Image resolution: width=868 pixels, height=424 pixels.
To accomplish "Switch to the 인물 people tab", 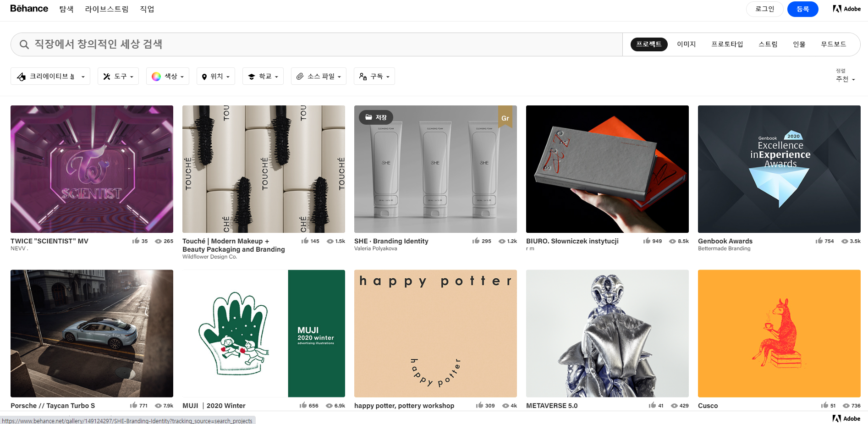I will click(799, 44).
